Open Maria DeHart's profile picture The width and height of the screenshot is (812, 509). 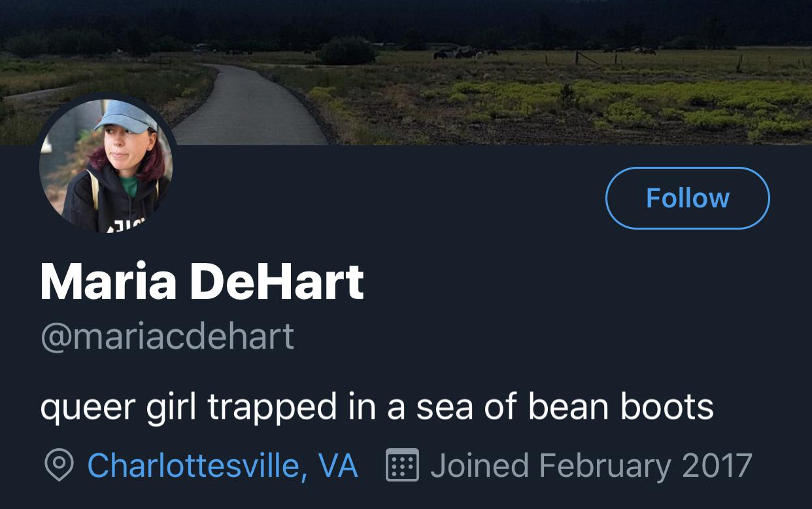106,165
